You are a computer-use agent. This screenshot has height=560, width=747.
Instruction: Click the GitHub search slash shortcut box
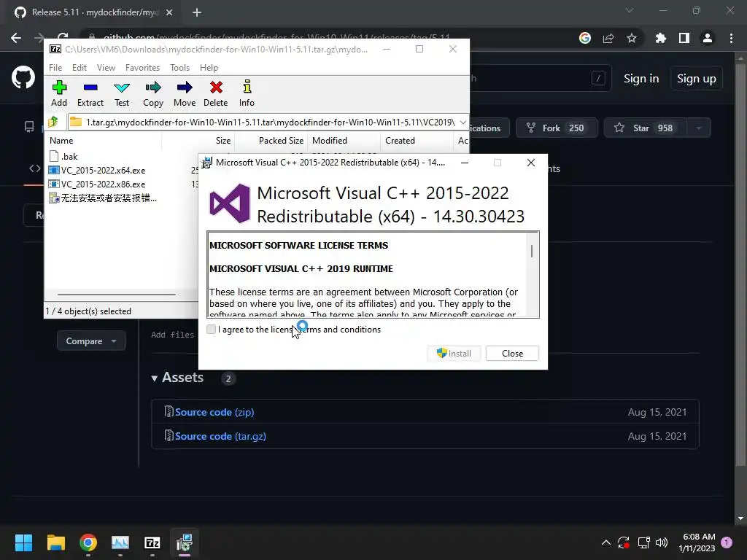pos(598,78)
